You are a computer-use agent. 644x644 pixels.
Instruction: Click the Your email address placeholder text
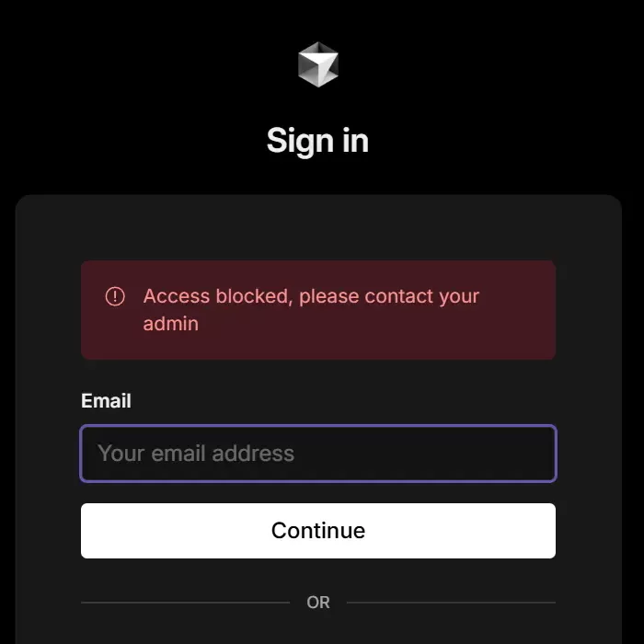(x=196, y=454)
